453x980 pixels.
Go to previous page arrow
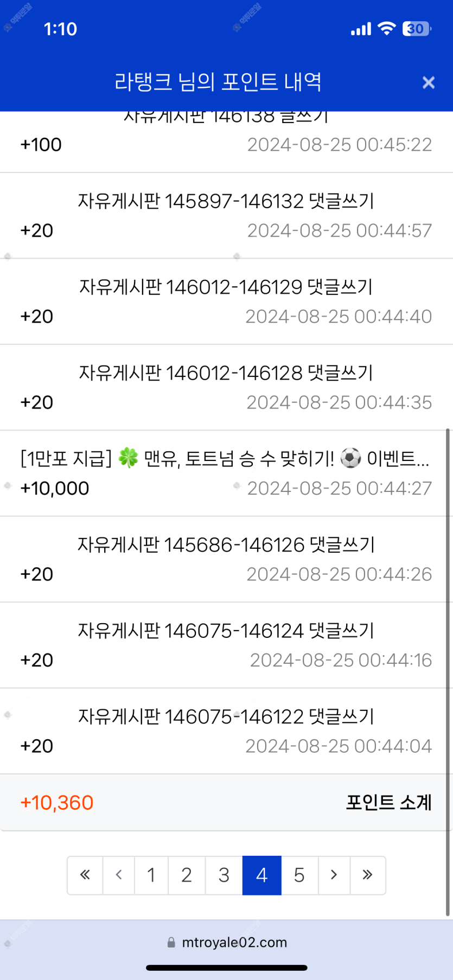[x=119, y=875]
